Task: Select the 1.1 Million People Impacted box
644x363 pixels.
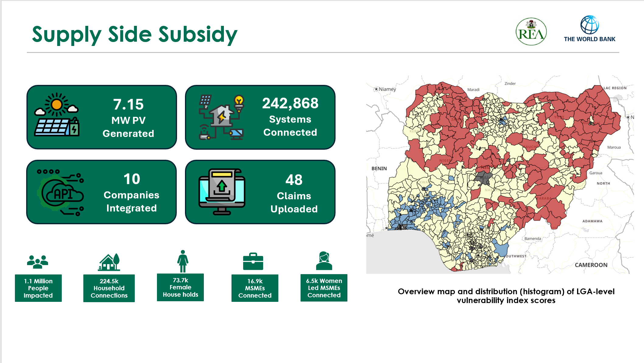Action: (x=38, y=288)
